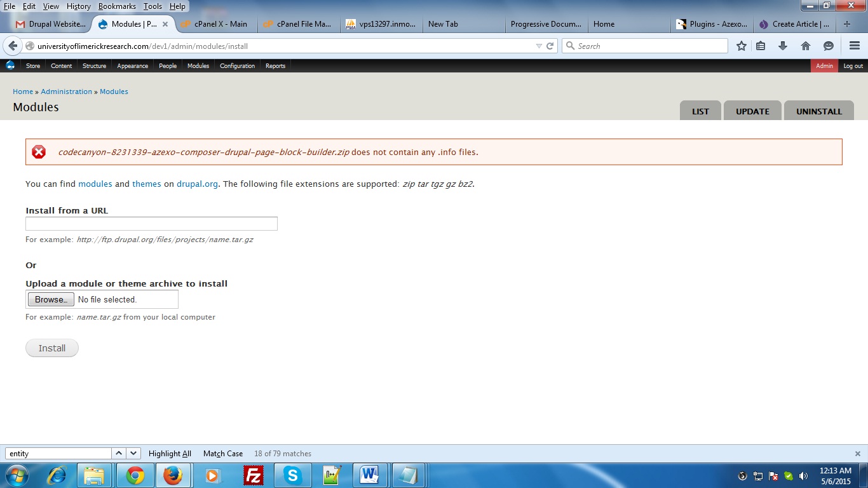Screen dimensions: 868x488
Task: Open the Bookmarks menu
Action: [x=117, y=6]
